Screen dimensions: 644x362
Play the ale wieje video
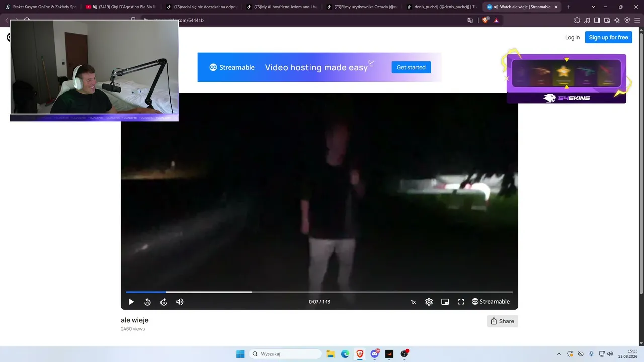coord(131,302)
